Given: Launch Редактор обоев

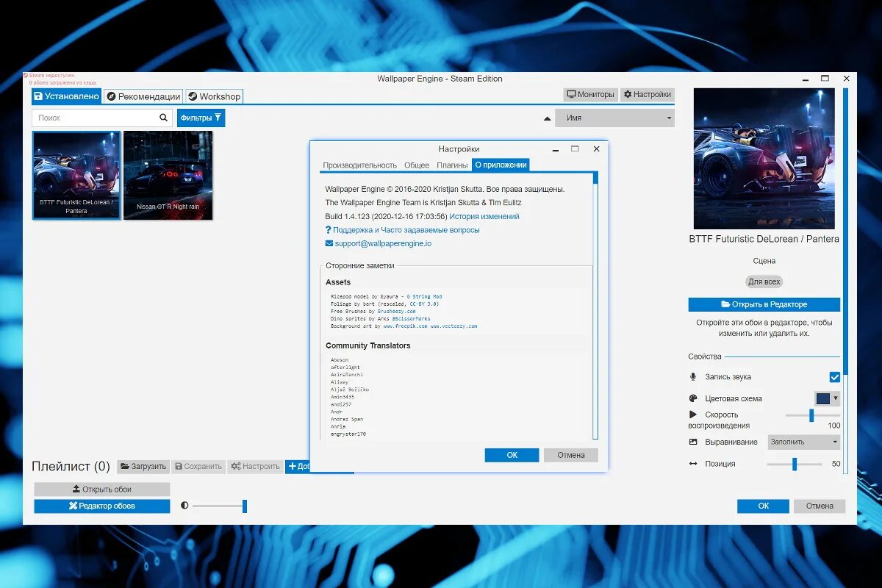Looking at the screenshot, I should point(102,506).
